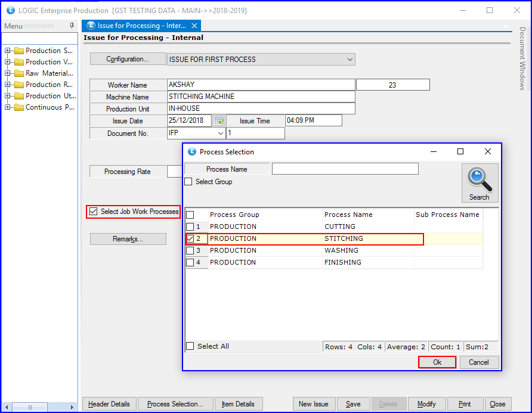Click the Process Selection dialog logo icon
This screenshot has width=532, height=413.
tap(192, 151)
